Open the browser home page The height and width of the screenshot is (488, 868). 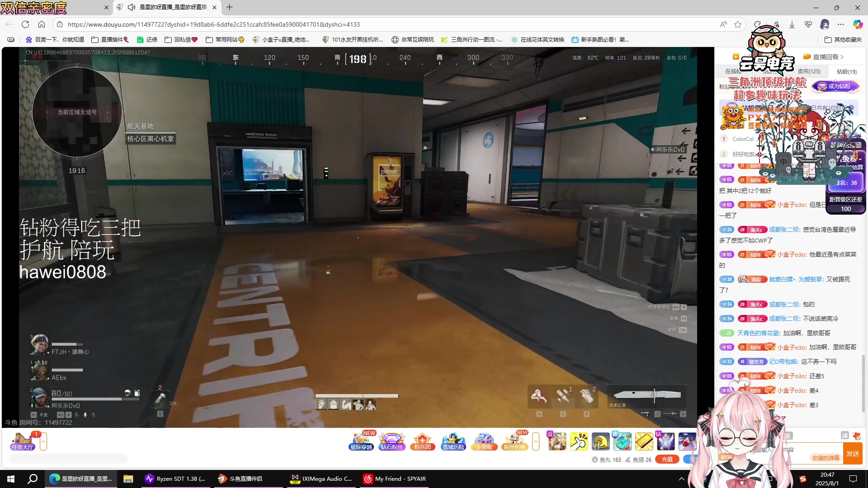click(42, 24)
